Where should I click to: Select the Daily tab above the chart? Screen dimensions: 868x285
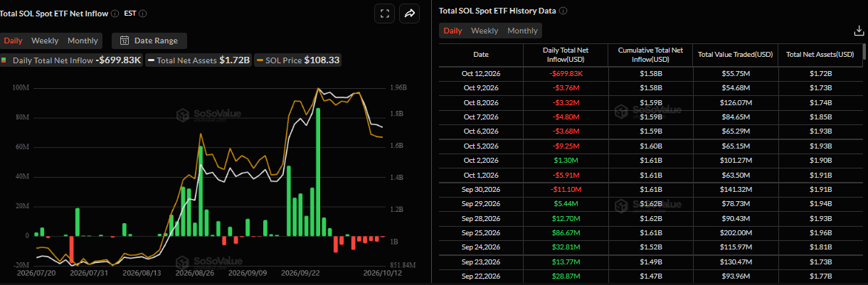(x=13, y=41)
